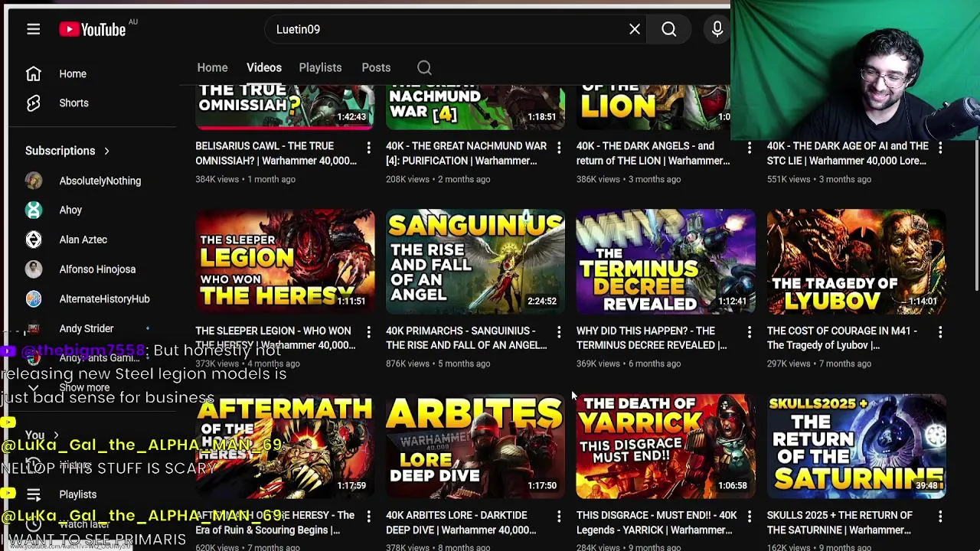Play the Arbites Lore Deep Dive thumbnail
This screenshot has height=551, width=980.
pyautogui.click(x=475, y=447)
